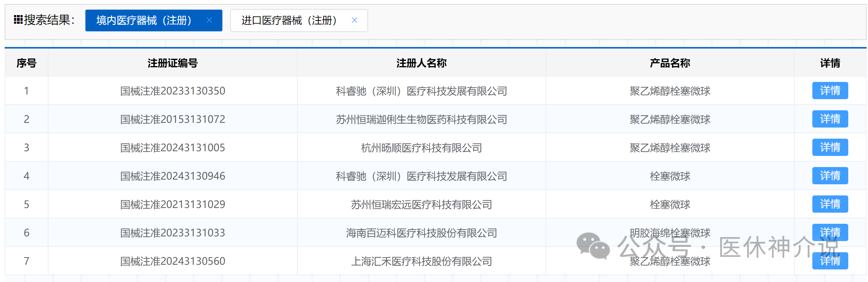868x282 pixels.
Task: Click serial number 1 cell
Action: [27, 91]
